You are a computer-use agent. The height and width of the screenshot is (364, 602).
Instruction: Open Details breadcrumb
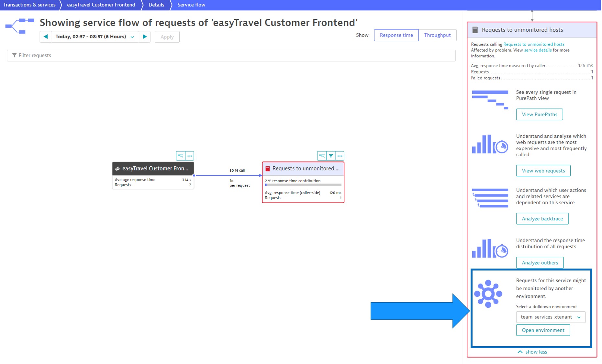pyautogui.click(x=156, y=5)
